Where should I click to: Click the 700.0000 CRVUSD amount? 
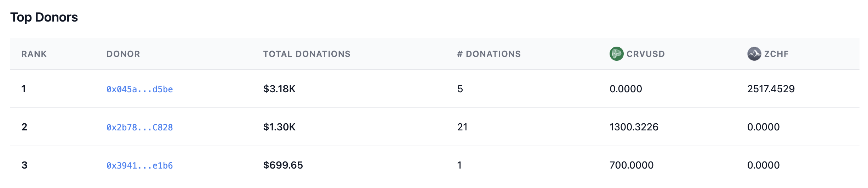(x=631, y=165)
